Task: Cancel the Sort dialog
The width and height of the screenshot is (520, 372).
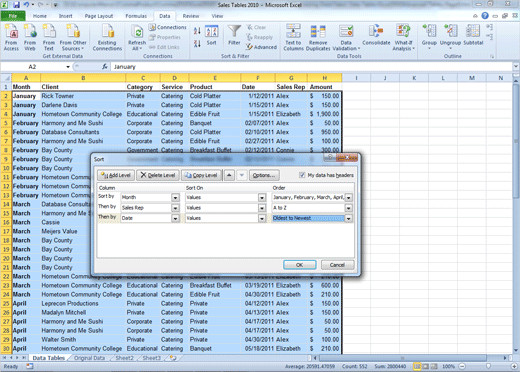Action: (337, 265)
